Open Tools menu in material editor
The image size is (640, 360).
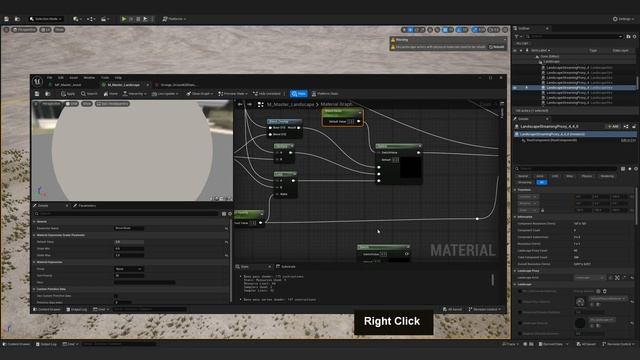[x=105, y=78]
